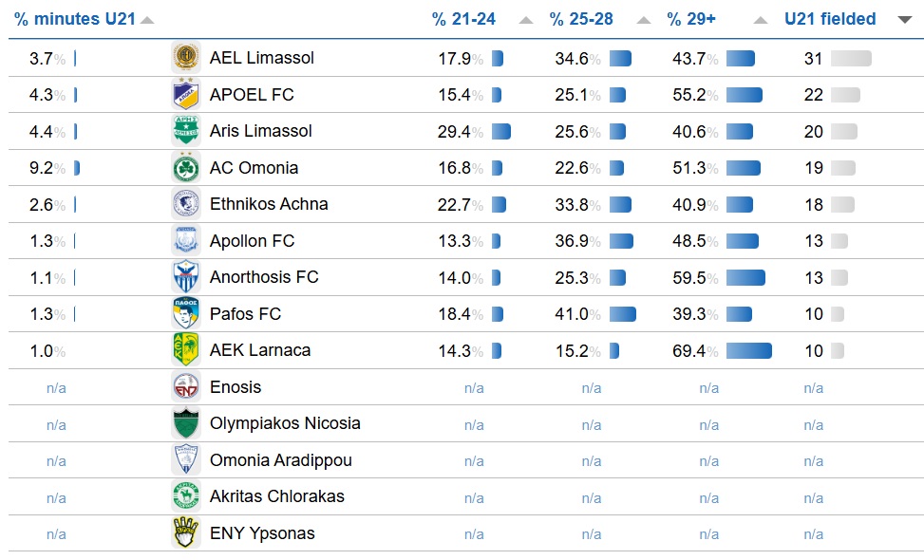Viewport: 924px width, 560px height.
Task: Click the U21 fielded descending sort arrow
Action: click(x=905, y=20)
